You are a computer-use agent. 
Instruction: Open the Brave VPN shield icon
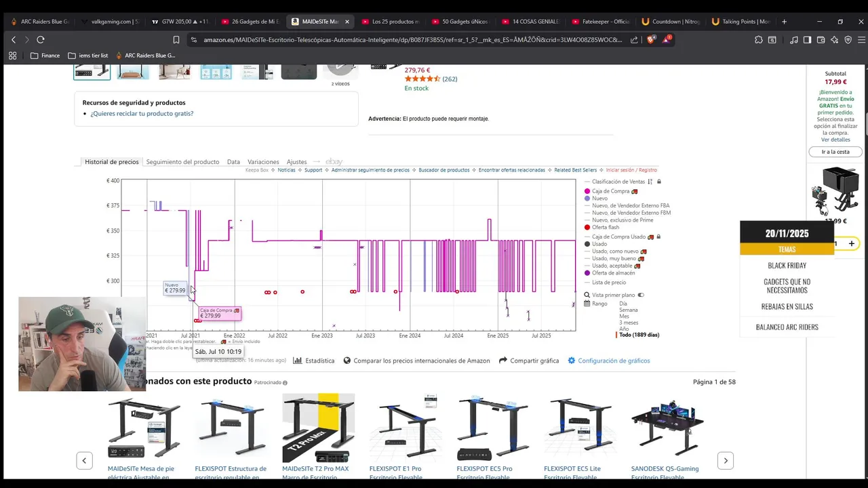coord(848,40)
